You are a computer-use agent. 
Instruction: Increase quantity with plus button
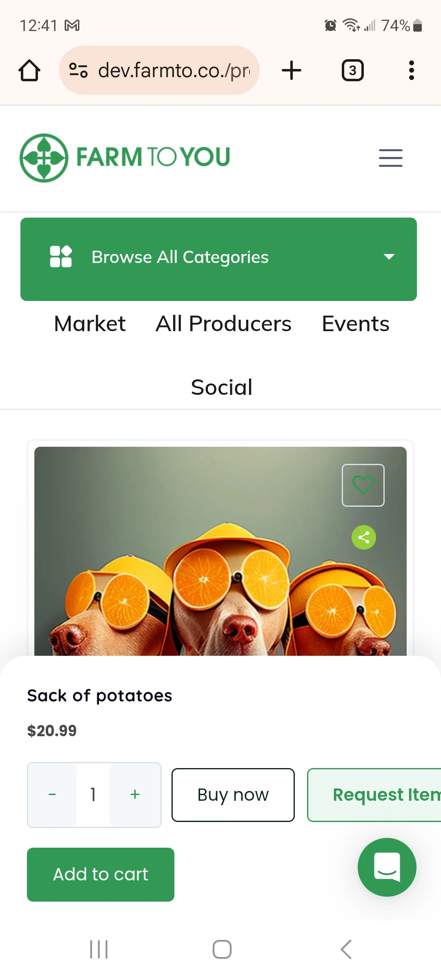[135, 795]
